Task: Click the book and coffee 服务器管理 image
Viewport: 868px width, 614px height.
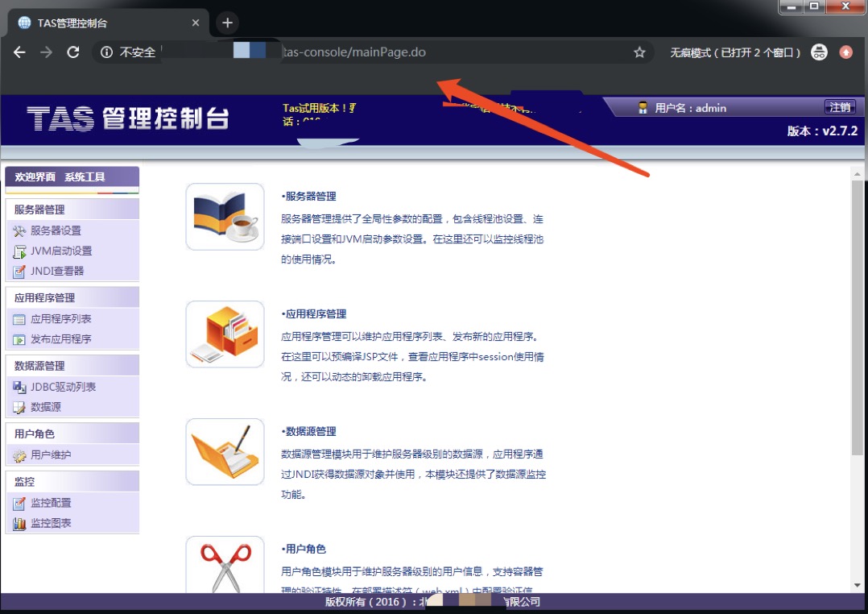Action: 225,217
